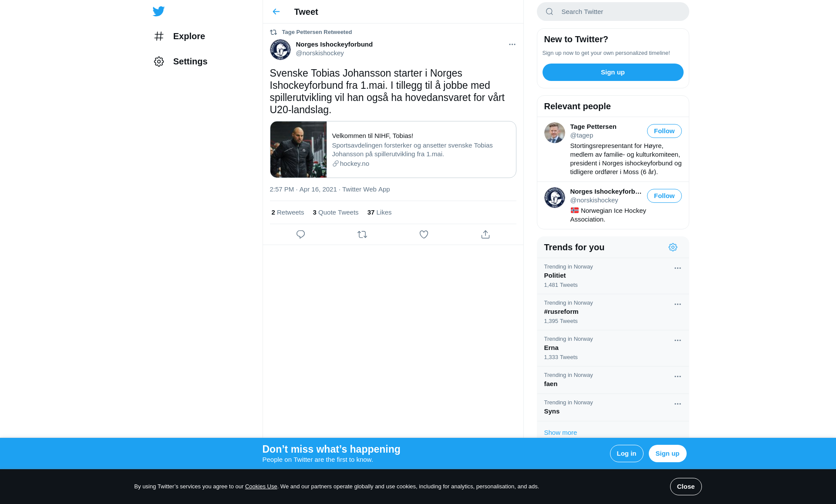
Task: Focus the Search Twitter field
Action: tap(613, 12)
